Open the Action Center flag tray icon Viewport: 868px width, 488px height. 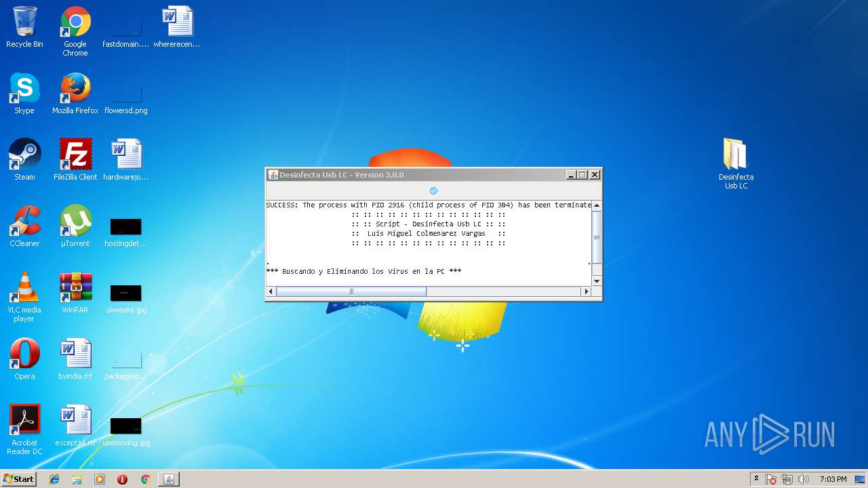coord(772,479)
